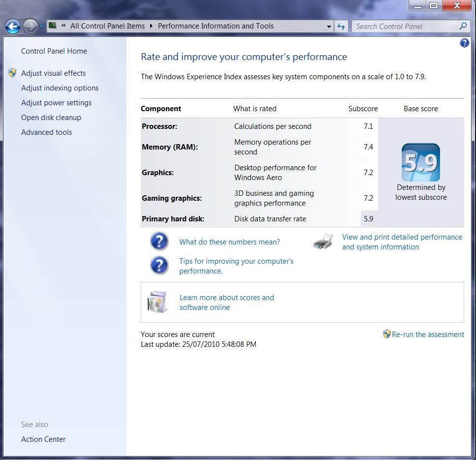476x460 pixels.
Task: Select the Primary hard disk subscore 5.9
Action: [368, 219]
